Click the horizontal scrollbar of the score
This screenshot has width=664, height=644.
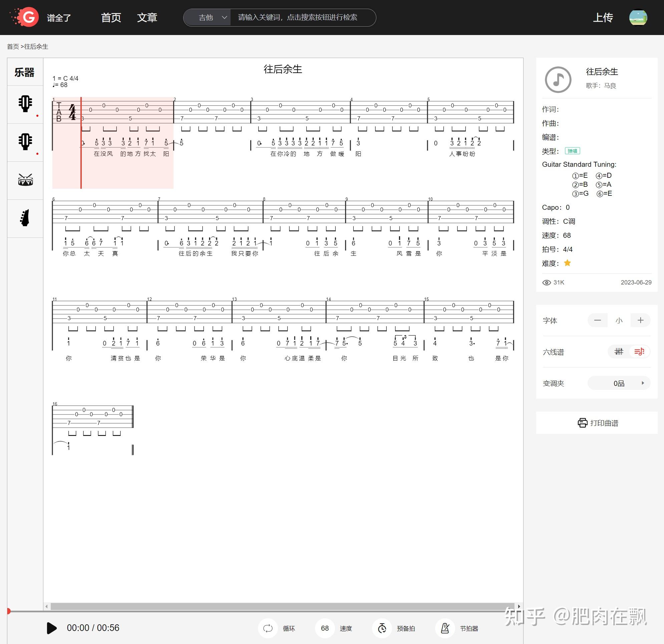pyautogui.click(x=282, y=606)
